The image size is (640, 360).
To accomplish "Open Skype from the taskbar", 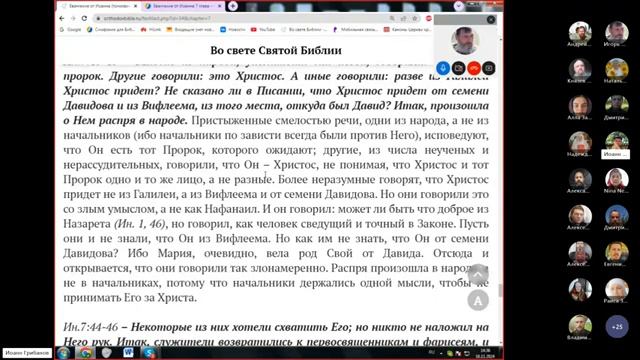I will click(x=149, y=353).
